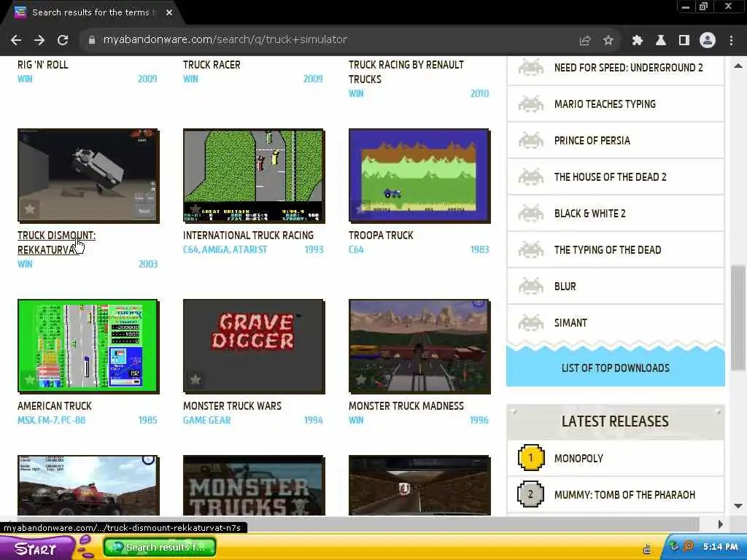Bookmark this page with star icon
The width and height of the screenshot is (747, 560).
(608, 40)
